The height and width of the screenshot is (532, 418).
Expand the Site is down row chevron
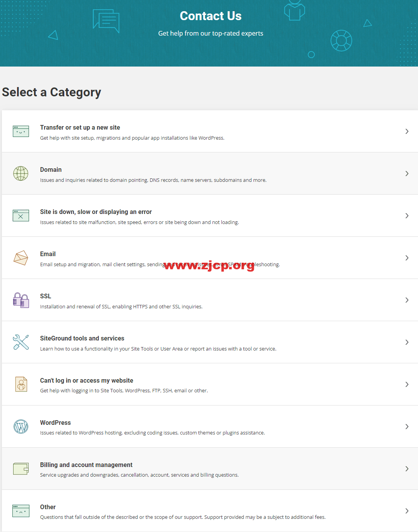click(x=407, y=216)
